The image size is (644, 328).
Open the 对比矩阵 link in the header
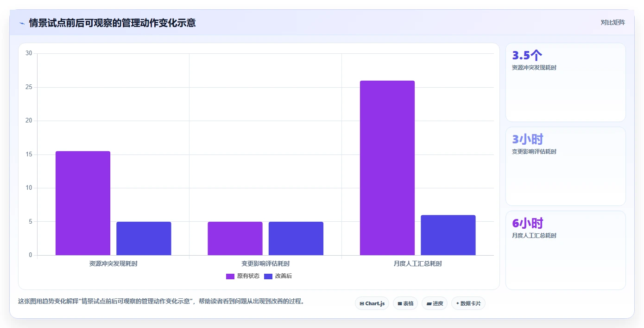(x=612, y=22)
